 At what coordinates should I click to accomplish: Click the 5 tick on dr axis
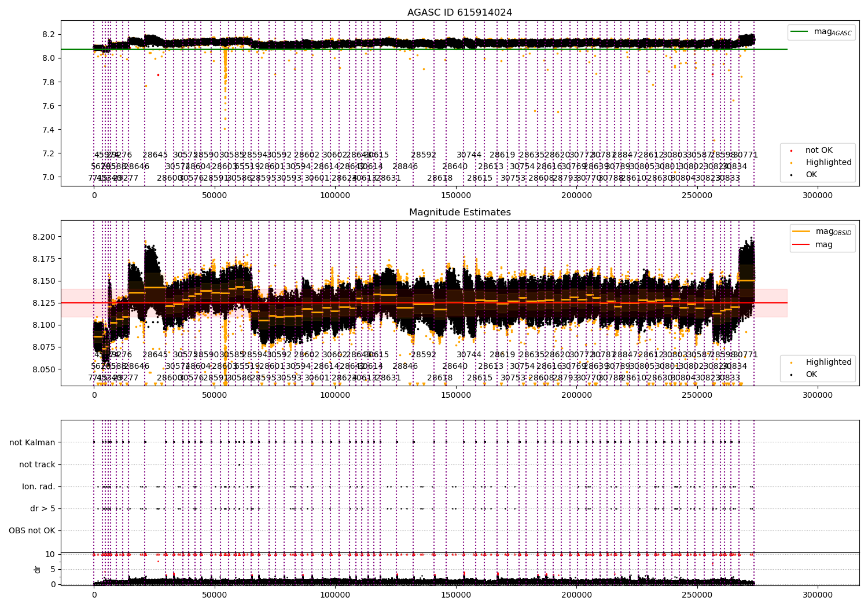[53, 569]
